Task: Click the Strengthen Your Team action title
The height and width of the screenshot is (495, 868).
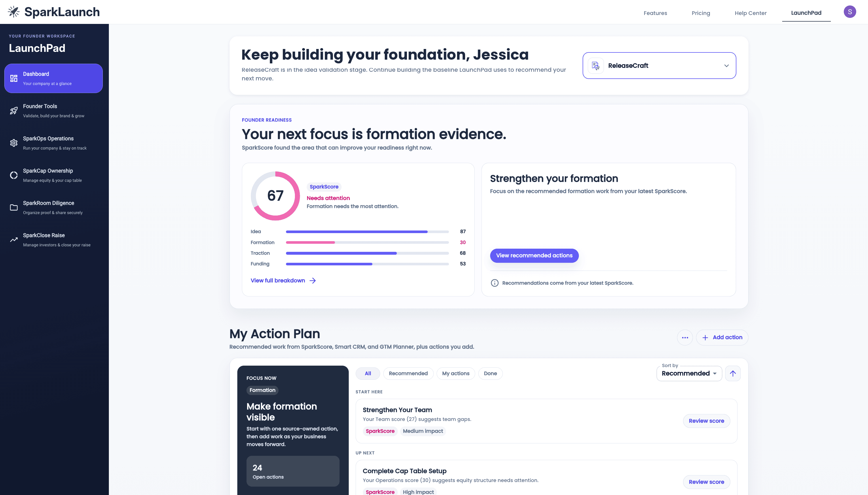Action: tap(397, 410)
